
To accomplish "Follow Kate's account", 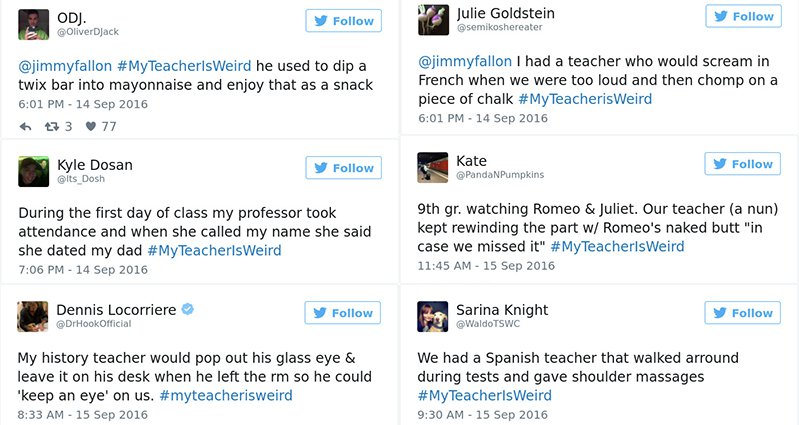I will (x=743, y=164).
